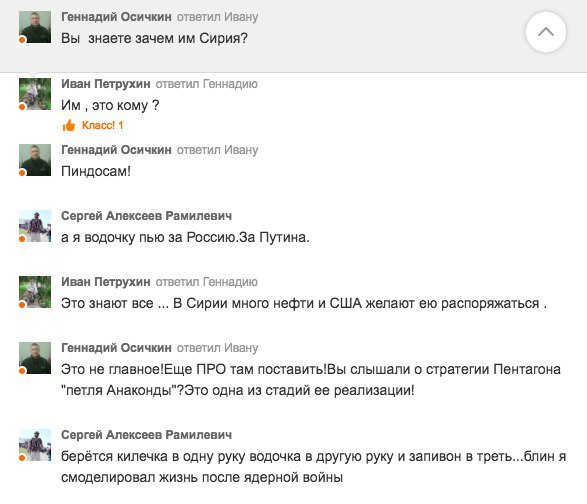Screen dimensions: 587x504
Task: Click 'ответил Геннадию' above 'Это знают все'
Action: pos(207,282)
